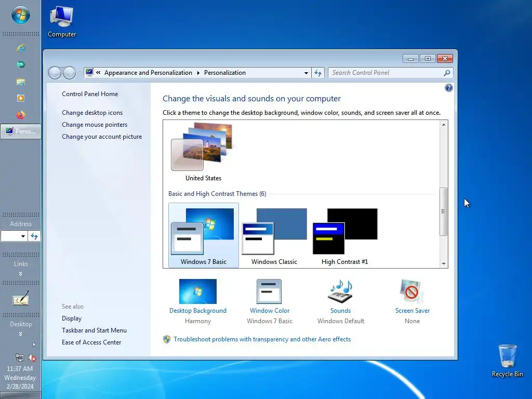Open Change your account picture link
This screenshot has height=399, width=532.
point(102,137)
